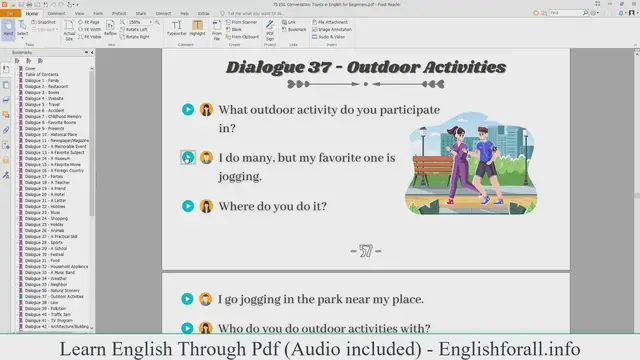Open bookmark 'Dialogue 28 - Sports'
Screen dimensions: 640x360
(43, 242)
